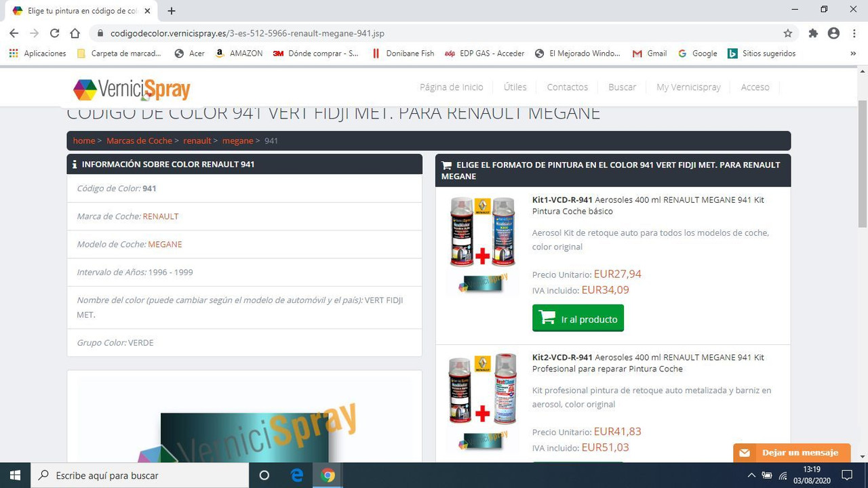
Task: Click the Dejar un mensaje chat button
Action: pyautogui.click(x=792, y=453)
